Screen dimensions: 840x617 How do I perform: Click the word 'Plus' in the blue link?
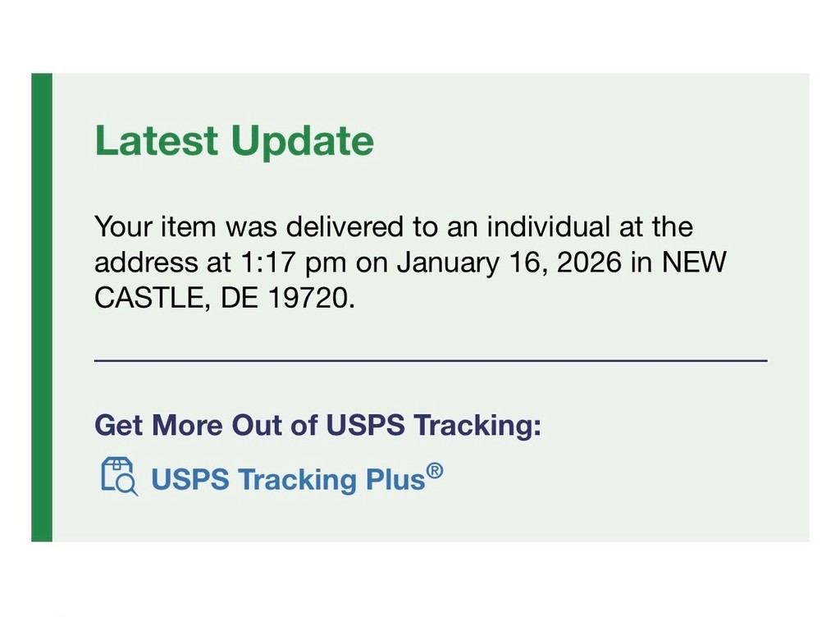[x=395, y=479]
